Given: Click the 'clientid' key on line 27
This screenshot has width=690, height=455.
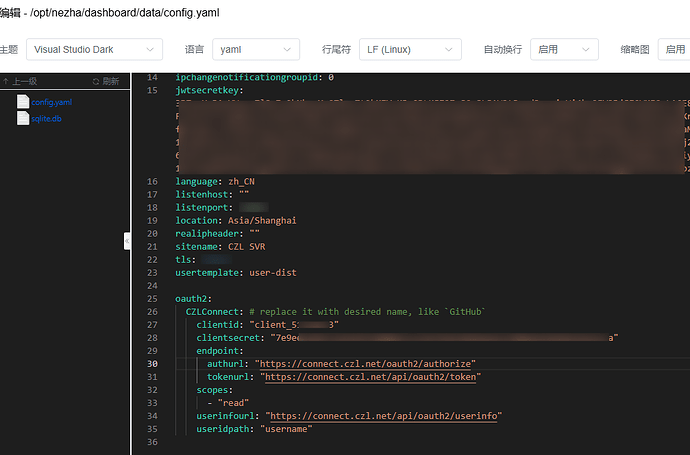Looking at the screenshot, I should [x=217, y=325].
